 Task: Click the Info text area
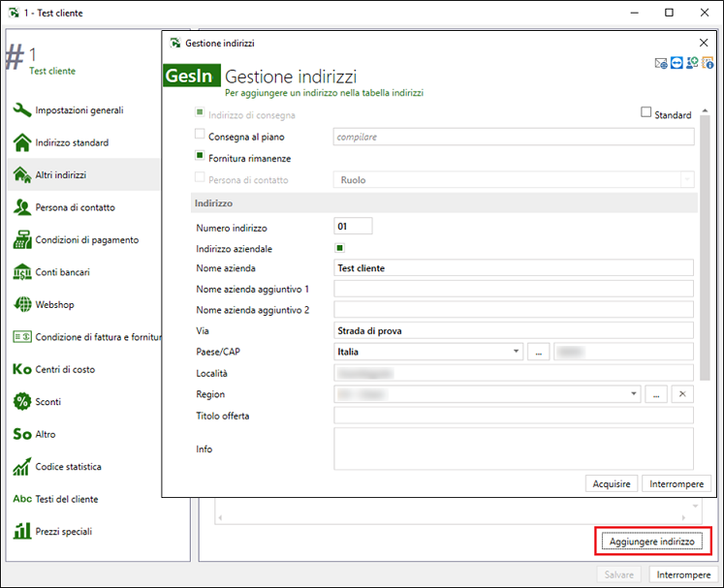coord(514,449)
